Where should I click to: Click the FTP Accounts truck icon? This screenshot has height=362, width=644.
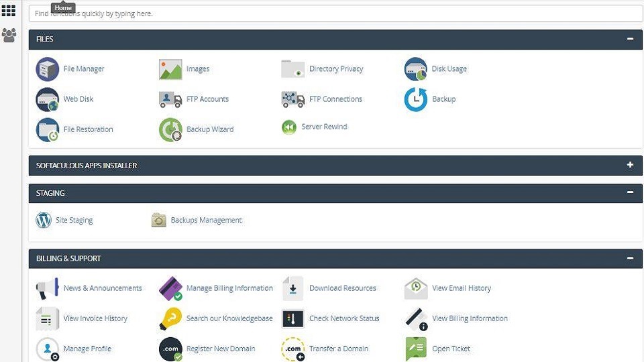pos(170,99)
